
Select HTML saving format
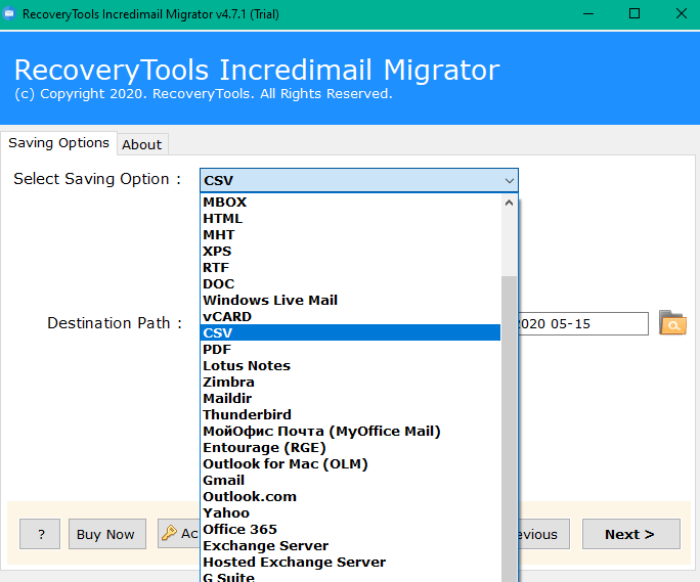[350, 219]
